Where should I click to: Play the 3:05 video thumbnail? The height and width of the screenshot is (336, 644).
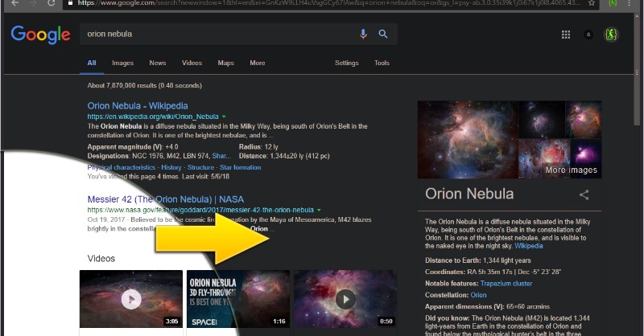(131, 299)
